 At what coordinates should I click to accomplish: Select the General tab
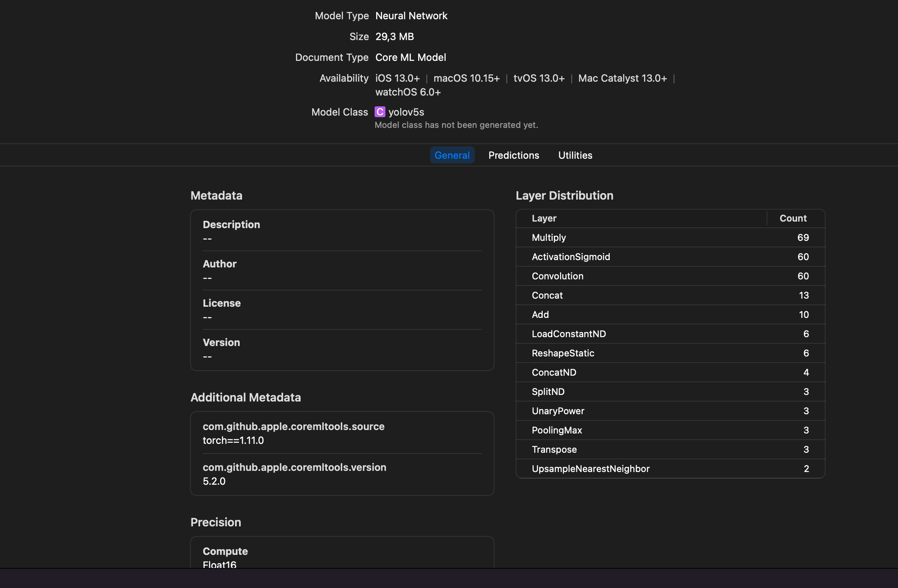(x=452, y=155)
